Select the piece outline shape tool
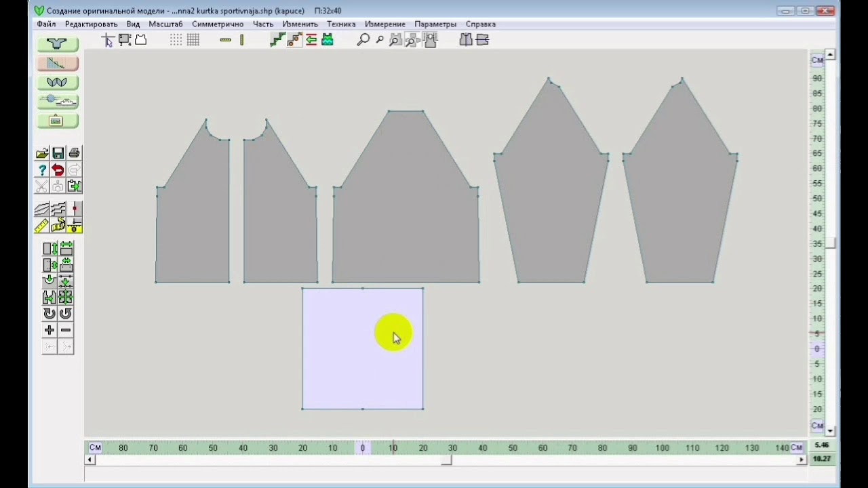 coord(141,40)
